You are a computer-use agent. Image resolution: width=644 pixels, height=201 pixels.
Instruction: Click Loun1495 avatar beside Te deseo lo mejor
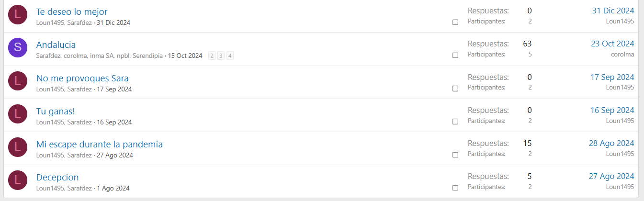point(18,14)
